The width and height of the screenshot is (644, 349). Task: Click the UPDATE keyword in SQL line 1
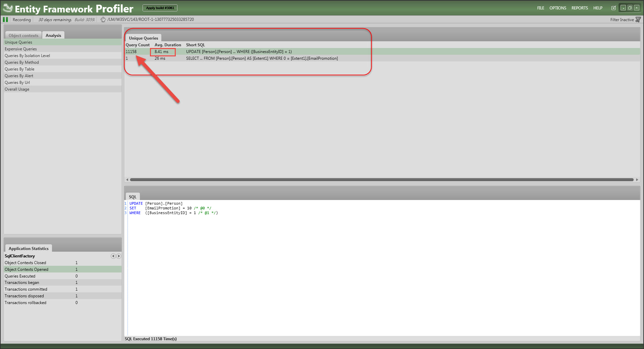pyautogui.click(x=136, y=203)
